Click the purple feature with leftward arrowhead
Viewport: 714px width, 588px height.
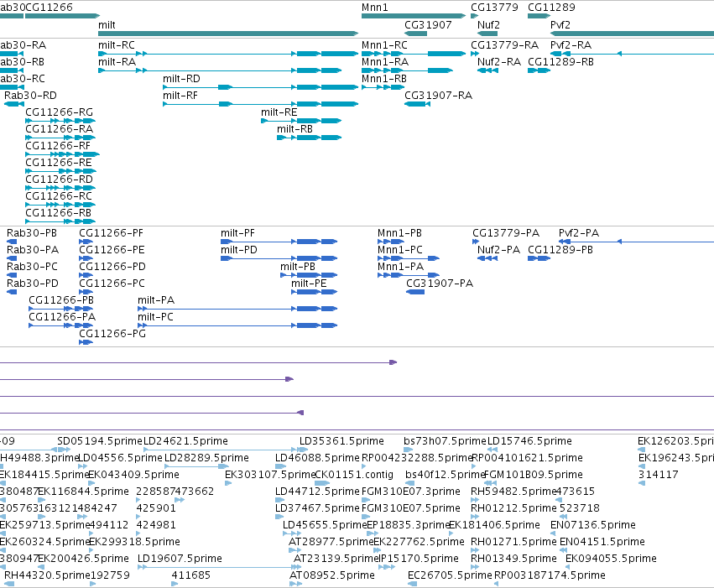coord(152,413)
